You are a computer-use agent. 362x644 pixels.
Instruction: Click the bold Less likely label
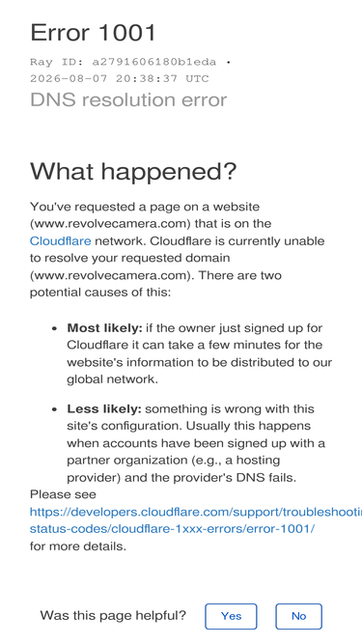point(104,409)
